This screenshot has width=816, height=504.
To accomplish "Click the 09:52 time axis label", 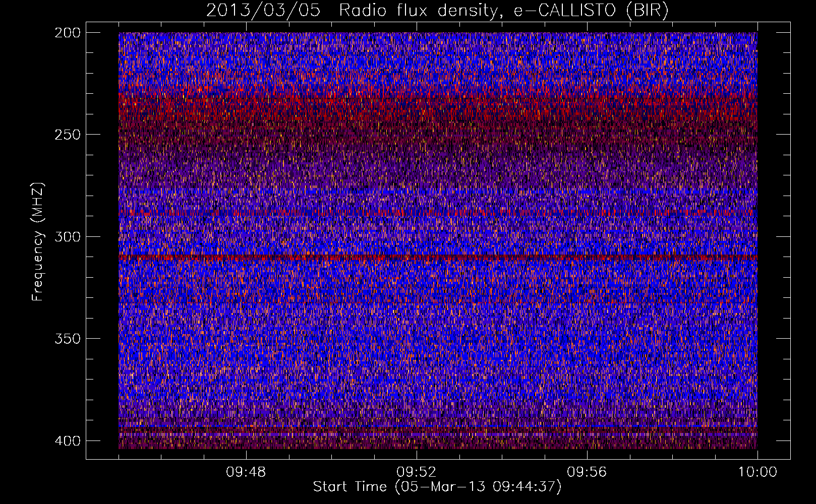I will point(417,472).
